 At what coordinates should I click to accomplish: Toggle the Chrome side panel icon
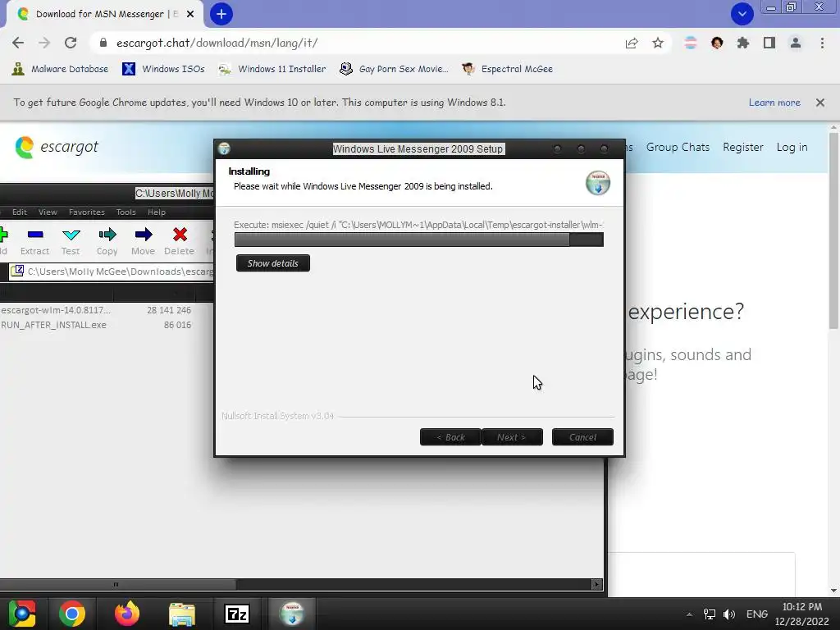(769, 43)
